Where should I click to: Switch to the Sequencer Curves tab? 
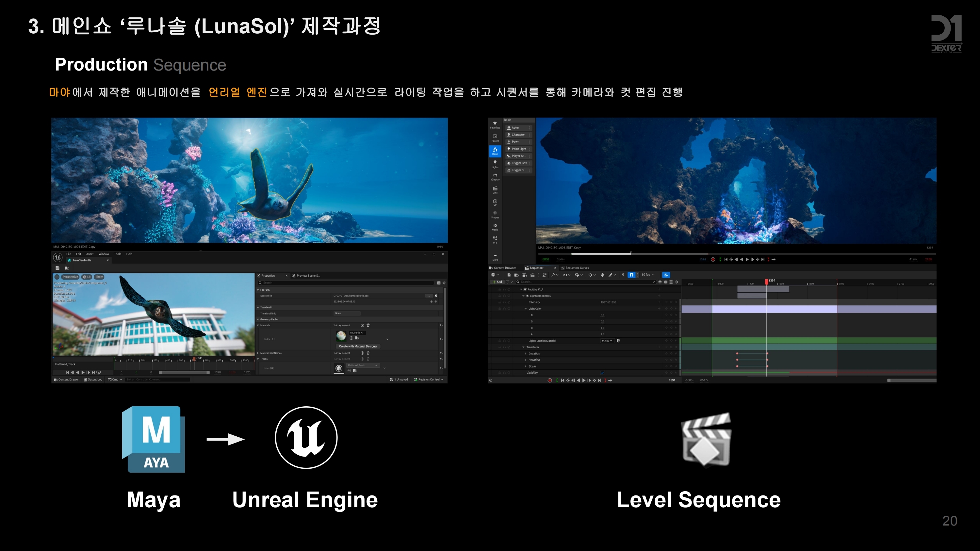click(x=576, y=268)
